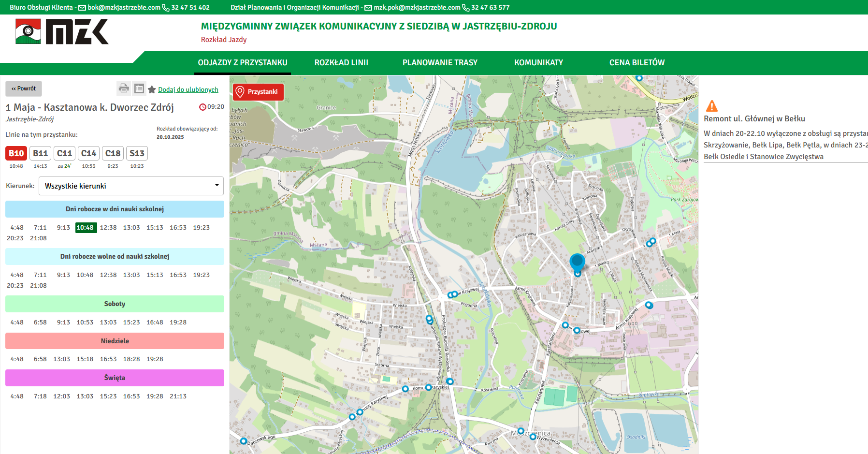Toggle the red Przystanki map button
Screen dimensions: 868x454
pos(258,92)
